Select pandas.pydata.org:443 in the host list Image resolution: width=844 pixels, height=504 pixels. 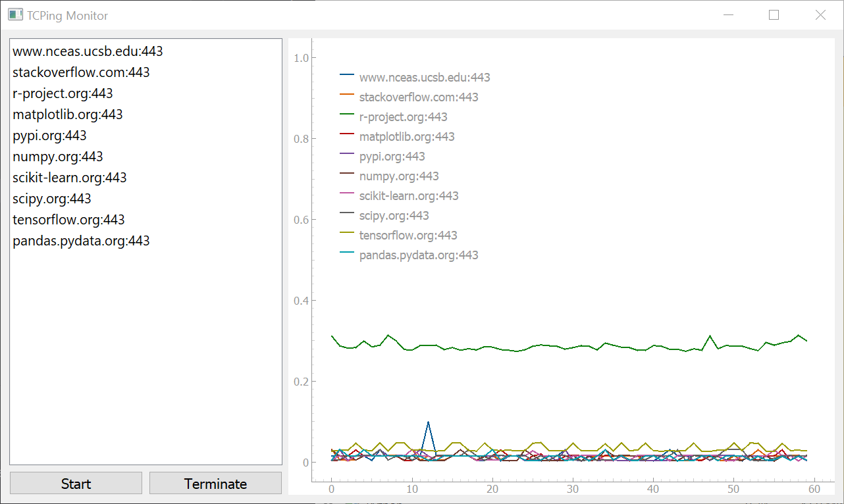click(145, 241)
